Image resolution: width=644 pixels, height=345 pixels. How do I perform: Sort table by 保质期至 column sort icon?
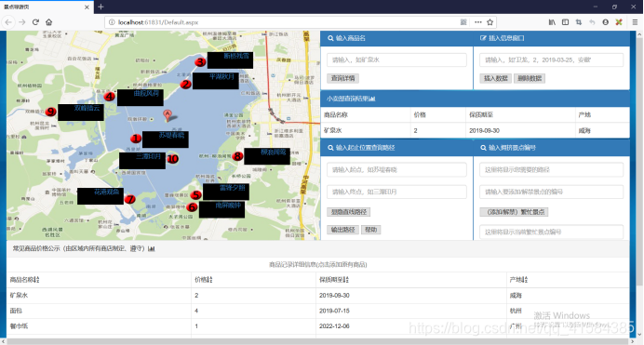[346, 280]
